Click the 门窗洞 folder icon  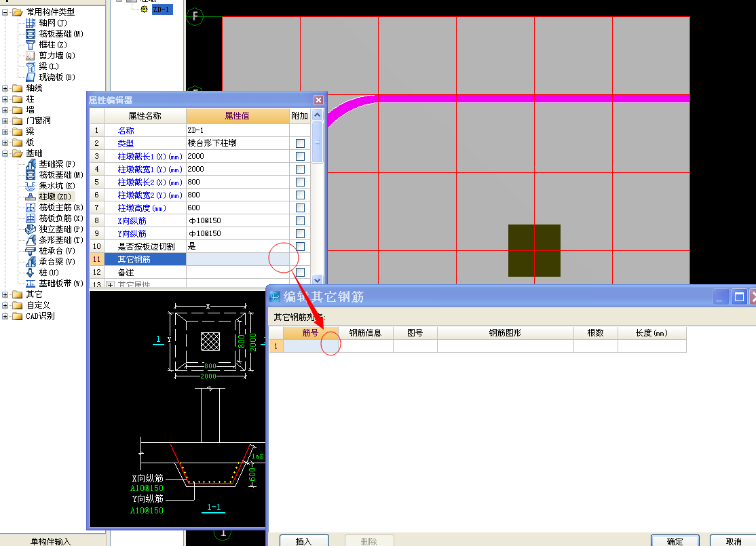18,121
